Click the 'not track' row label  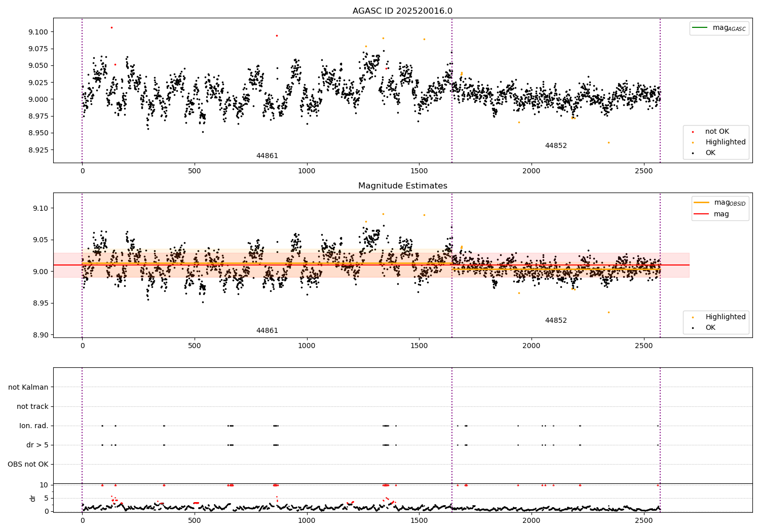tap(32, 406)
